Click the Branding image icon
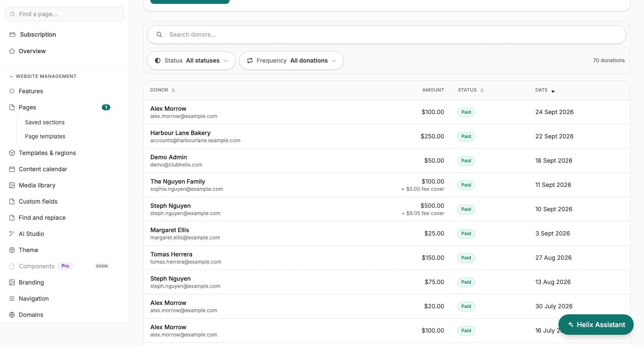Viewport: 644px width, 345px height. (12, 282)
